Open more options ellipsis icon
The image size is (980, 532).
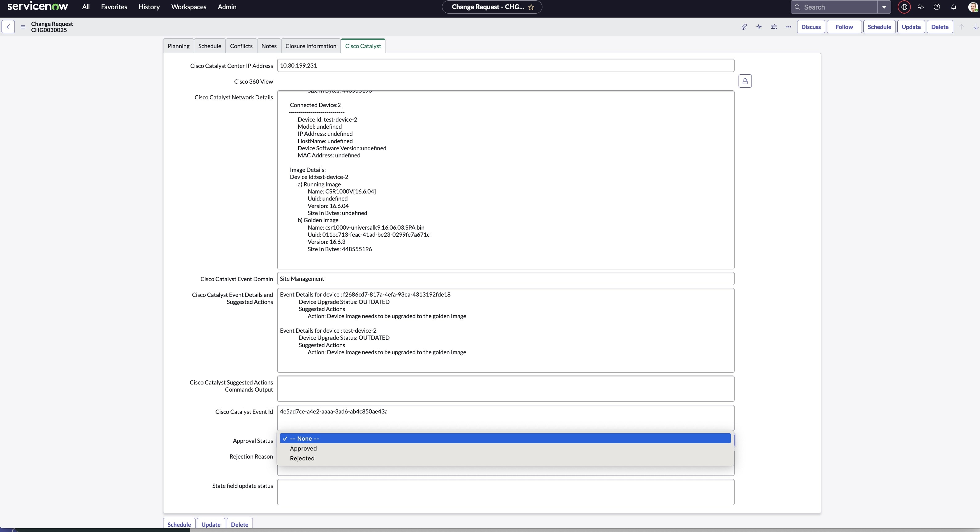point(789,27)
